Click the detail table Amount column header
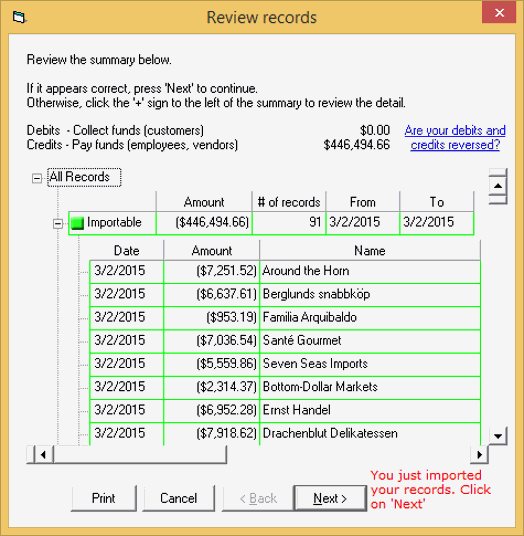Viewport: 524px width, 536px height. pyautogui.click(x=212, y=251)
